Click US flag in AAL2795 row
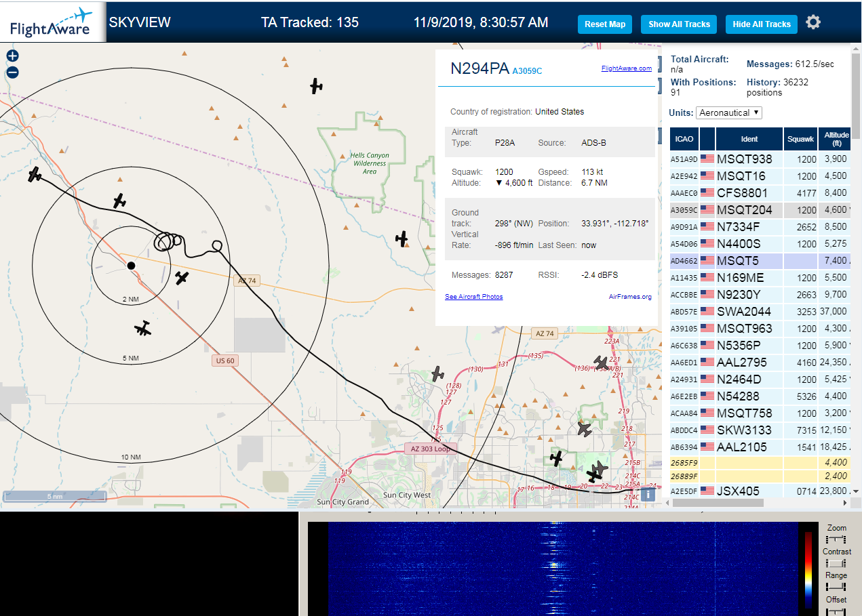 (x=707, y=362)
